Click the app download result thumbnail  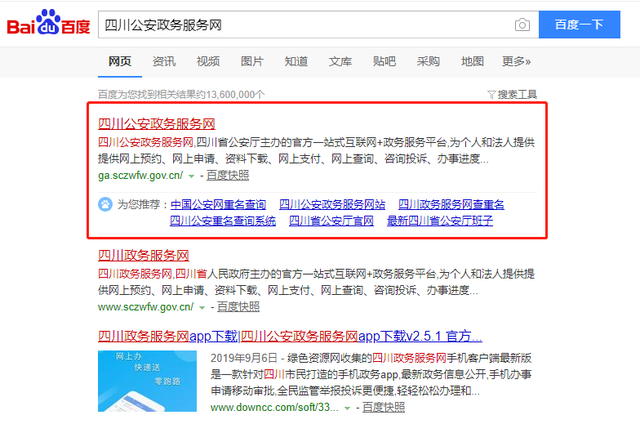[147, 381]
